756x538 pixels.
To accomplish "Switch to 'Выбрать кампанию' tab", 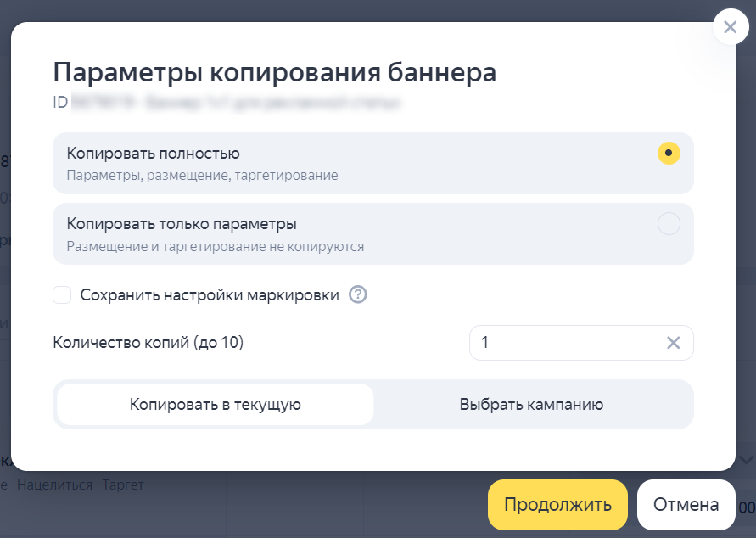I will [531, 405].
